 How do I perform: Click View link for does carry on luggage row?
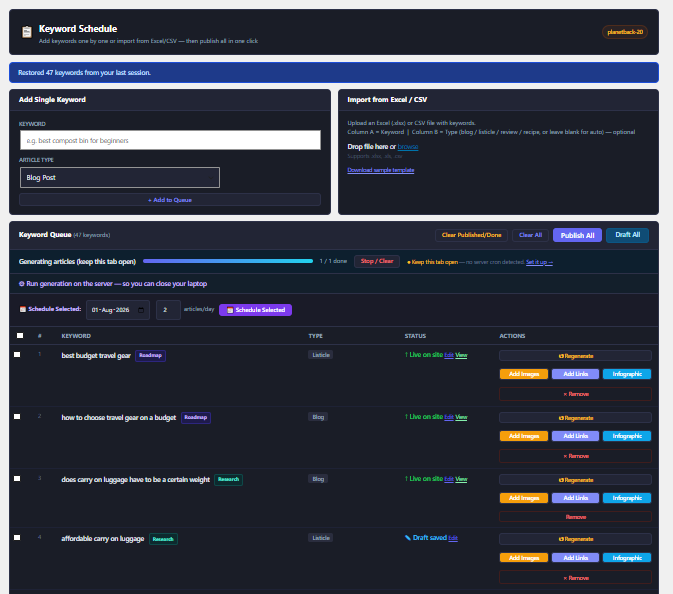tap(461, 479)
